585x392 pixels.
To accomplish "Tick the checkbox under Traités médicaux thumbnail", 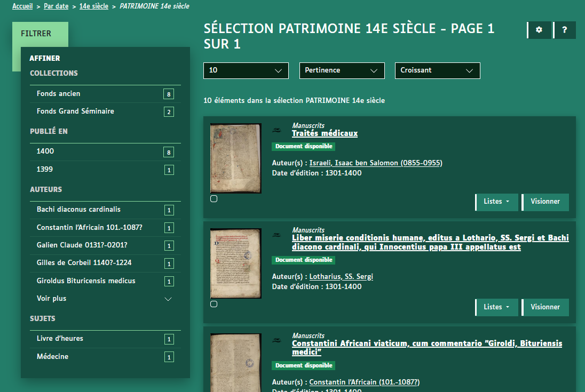I will (214, 199).
